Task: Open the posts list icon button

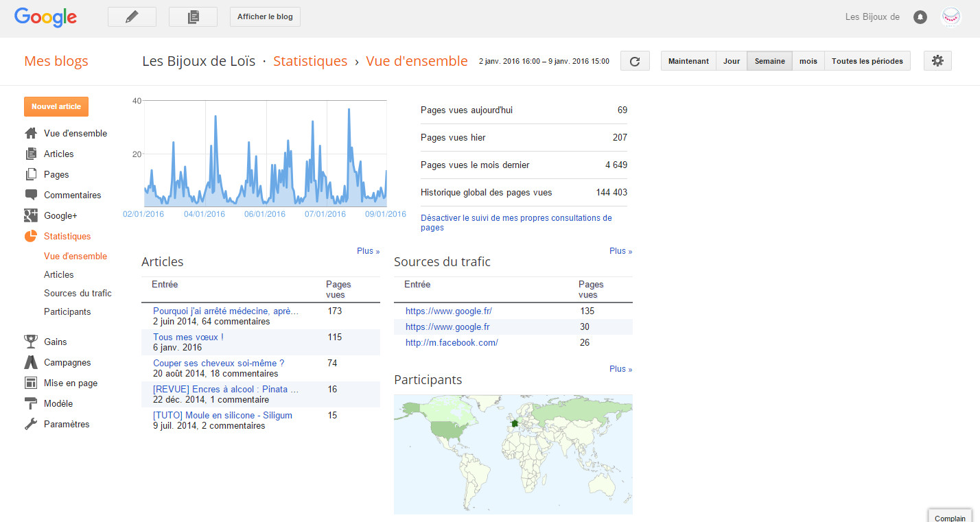Action: click(193, 17)
